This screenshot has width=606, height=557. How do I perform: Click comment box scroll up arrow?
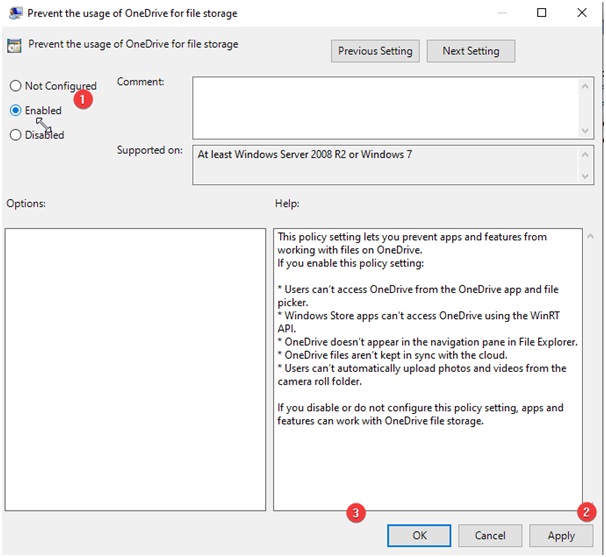585,86
